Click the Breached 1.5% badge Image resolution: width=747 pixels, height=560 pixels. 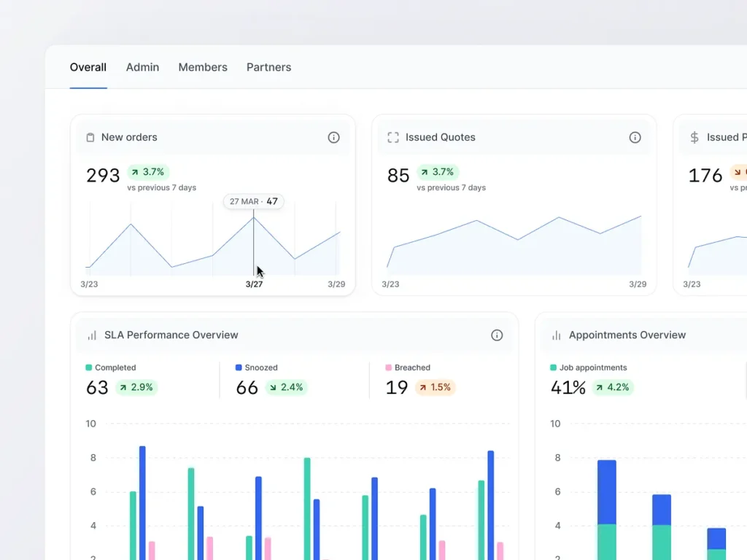tap(436, 387)
